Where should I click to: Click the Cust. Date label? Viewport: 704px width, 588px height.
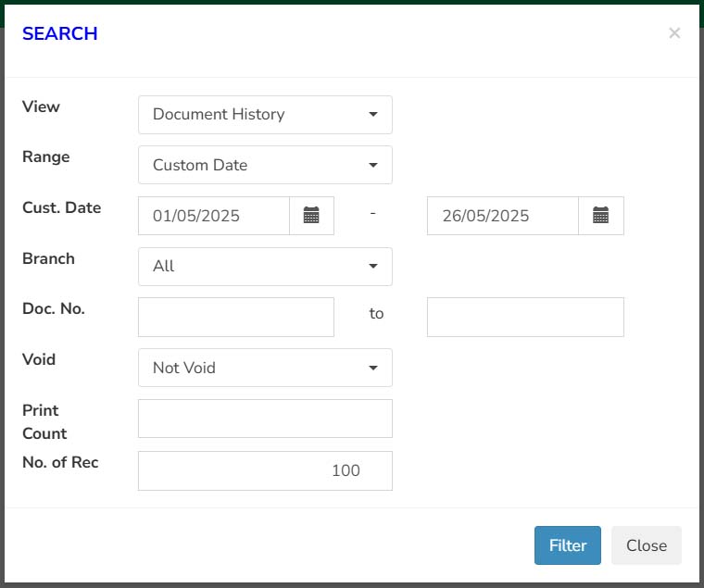tap(61, 207)
